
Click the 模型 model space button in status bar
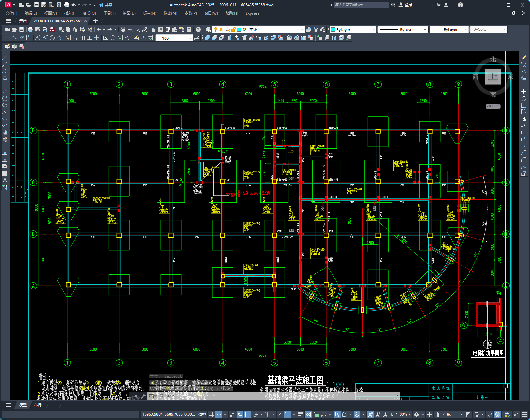click(x=202, y=414)
